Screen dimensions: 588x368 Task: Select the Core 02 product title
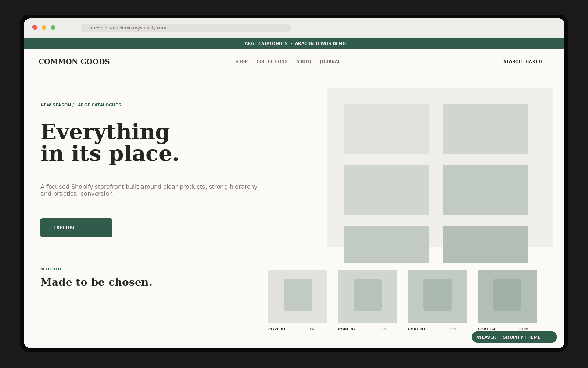point(347,329)
